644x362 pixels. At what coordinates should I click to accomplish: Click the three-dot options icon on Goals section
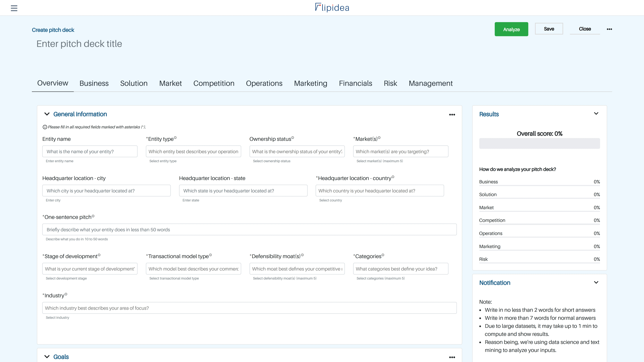coord(452,357)
